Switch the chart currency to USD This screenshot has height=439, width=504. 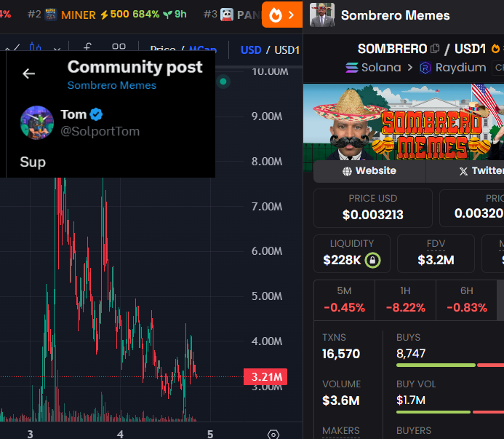pyautogui.click(x=251, y=50)
